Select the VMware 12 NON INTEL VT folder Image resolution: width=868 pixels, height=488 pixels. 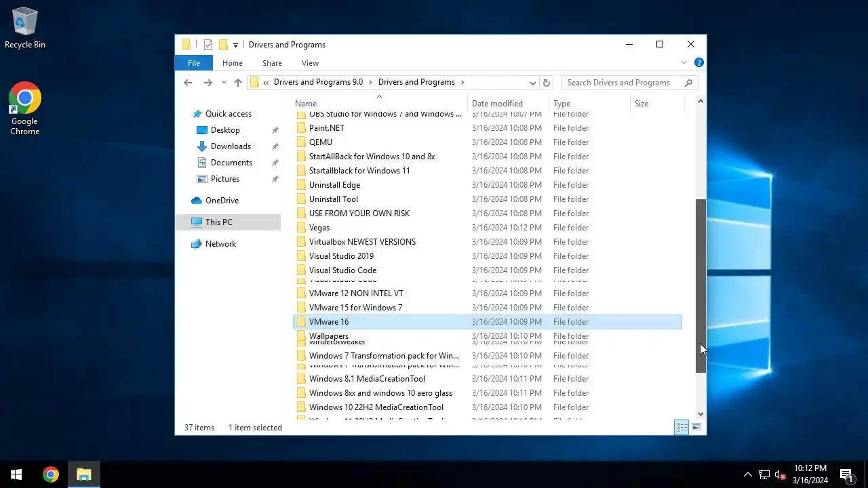(x=487, y=293)
